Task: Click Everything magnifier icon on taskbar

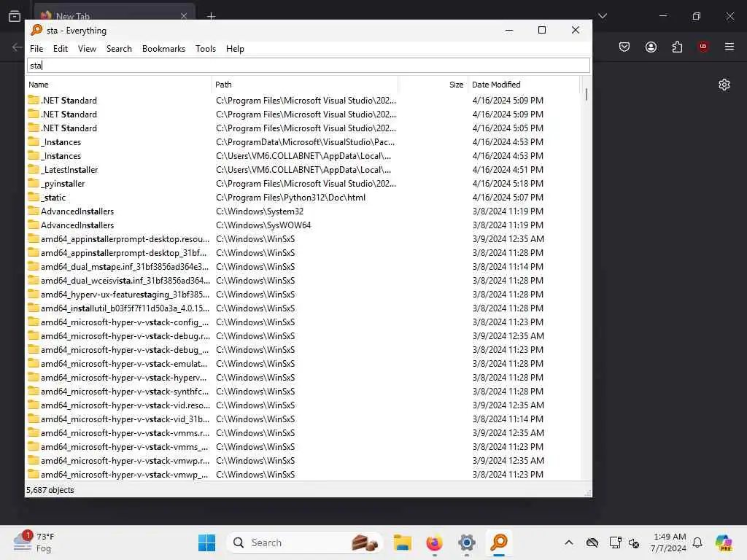Action: coord(499,542)
